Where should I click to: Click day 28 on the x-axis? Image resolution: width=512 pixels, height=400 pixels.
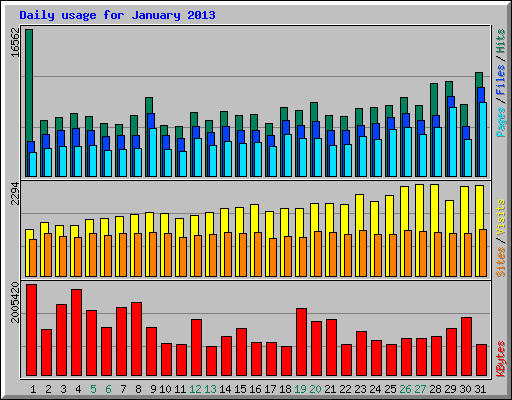(x=435, y=389)
